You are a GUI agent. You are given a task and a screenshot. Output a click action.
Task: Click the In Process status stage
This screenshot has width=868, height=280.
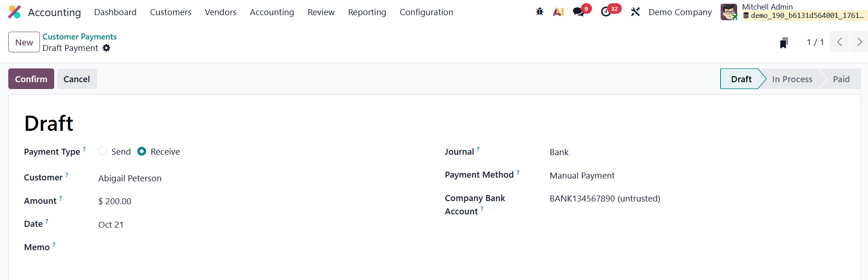pyautogui.click(x=792, y=79)
